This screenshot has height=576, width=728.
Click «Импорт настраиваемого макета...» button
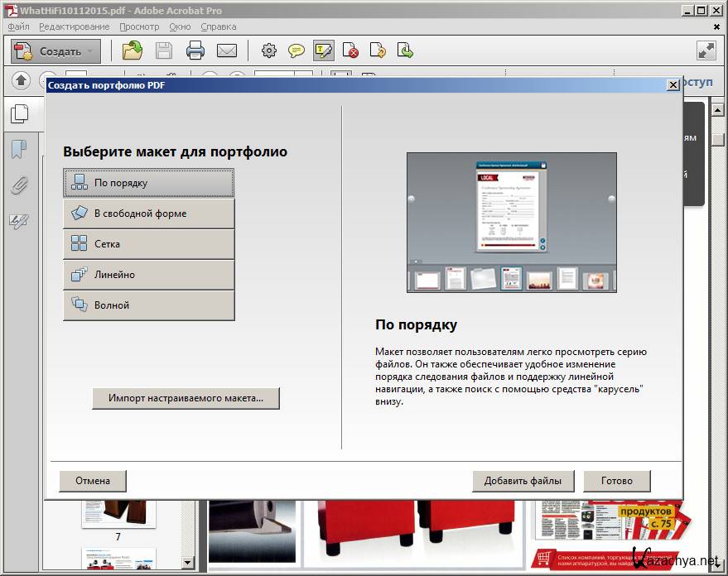[186, 398]
